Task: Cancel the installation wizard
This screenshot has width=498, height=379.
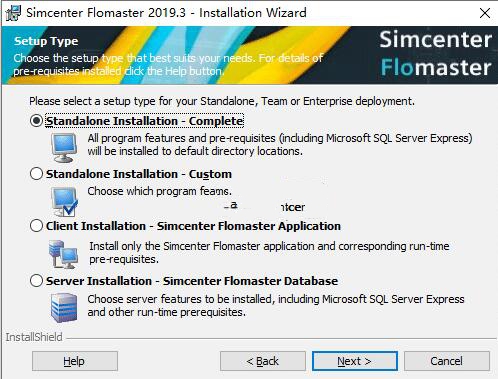Action: click(x=447, y=361)
